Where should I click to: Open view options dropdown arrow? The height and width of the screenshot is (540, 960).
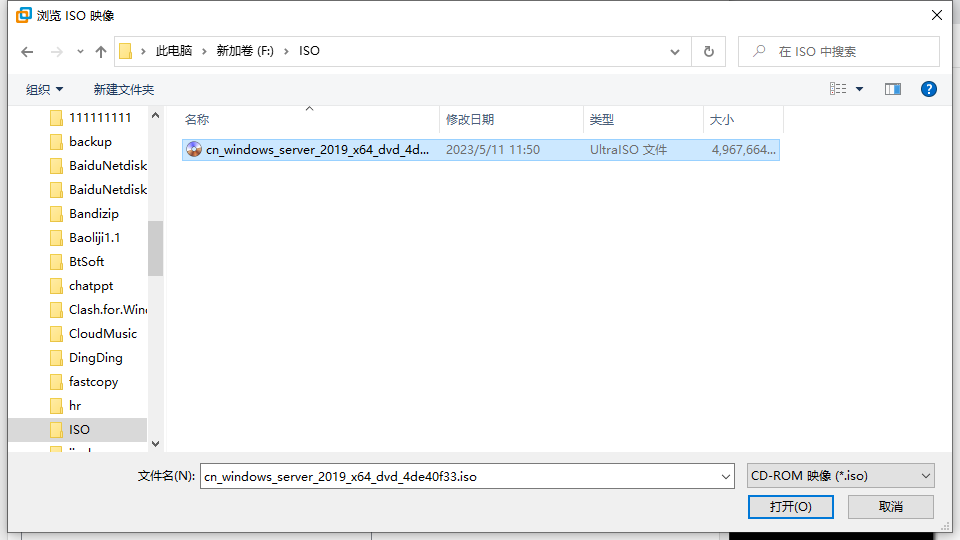(x=860, y=89)
